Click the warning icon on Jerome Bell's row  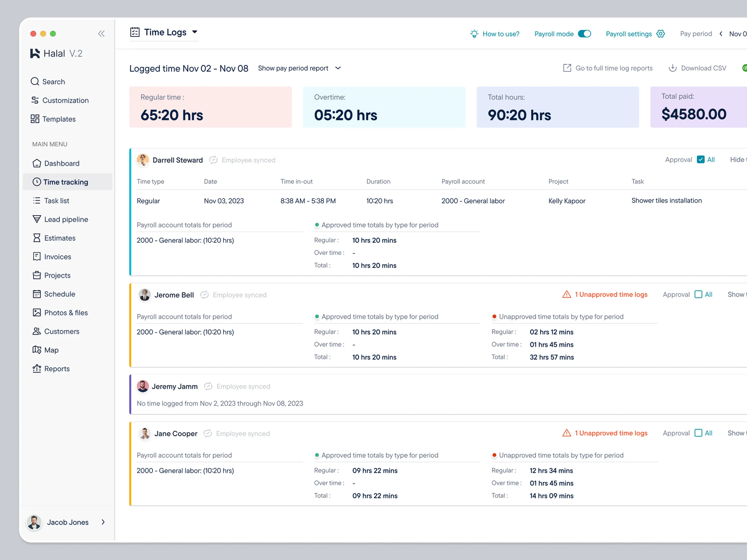[x=567, y=294]
